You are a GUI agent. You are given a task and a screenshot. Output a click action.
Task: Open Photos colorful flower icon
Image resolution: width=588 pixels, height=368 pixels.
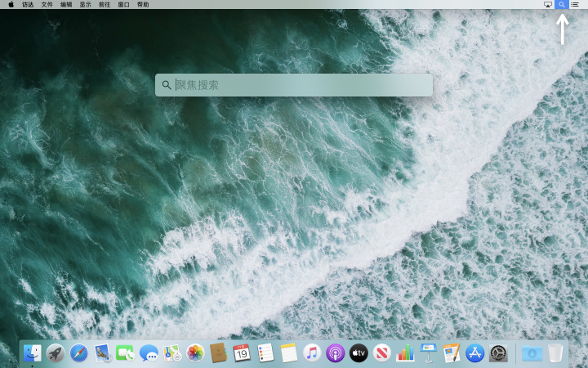tap(195, 353)
